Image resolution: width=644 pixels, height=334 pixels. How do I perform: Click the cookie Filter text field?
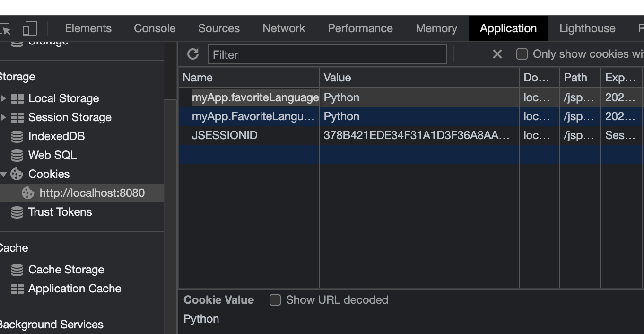tap(327, 54)
